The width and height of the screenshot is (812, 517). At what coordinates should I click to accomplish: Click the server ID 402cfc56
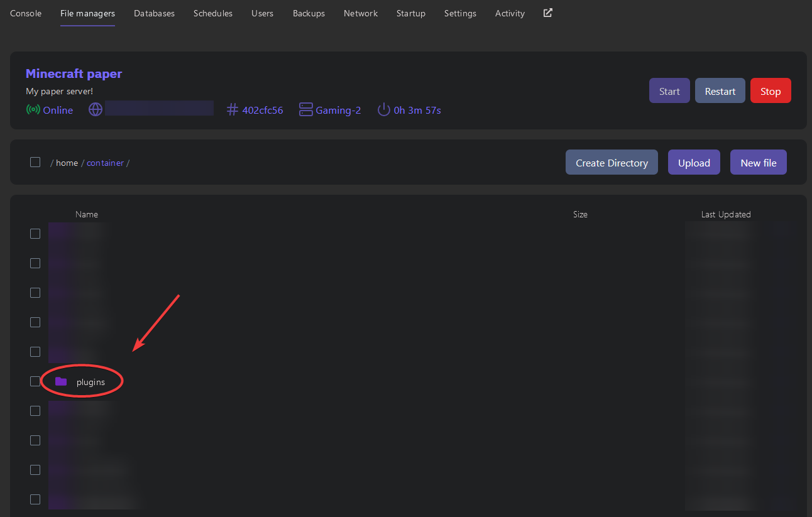[263, 110]
